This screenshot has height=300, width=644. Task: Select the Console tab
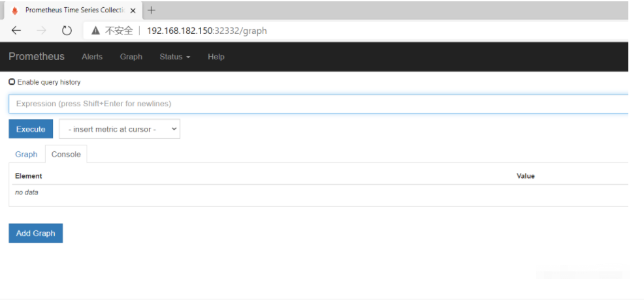tap(66, 154)
